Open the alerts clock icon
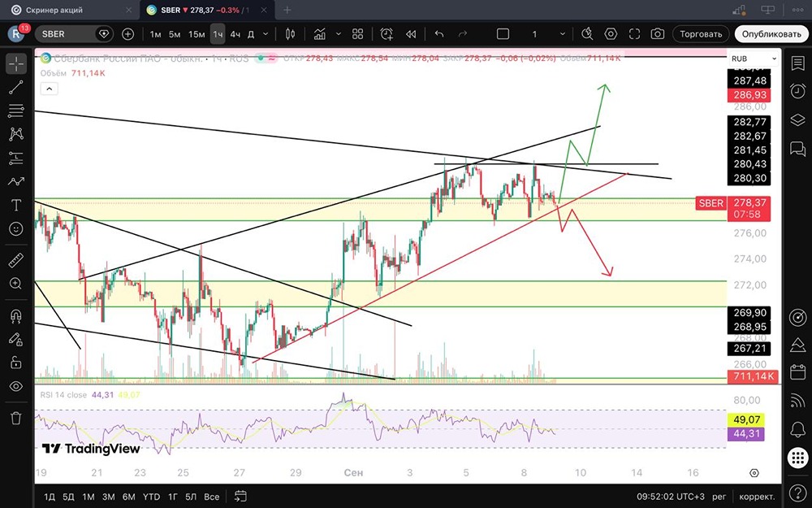812x508 pixels. click(x=797, y=91)
